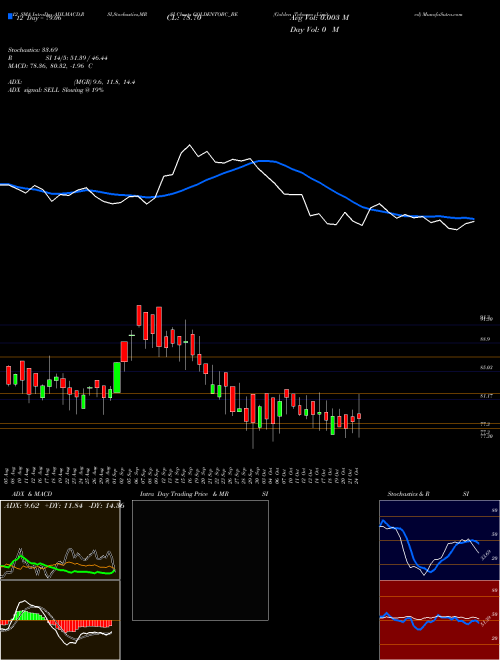Click the tallest red candlestick at the September peak
500x660 pixels.
159,327
